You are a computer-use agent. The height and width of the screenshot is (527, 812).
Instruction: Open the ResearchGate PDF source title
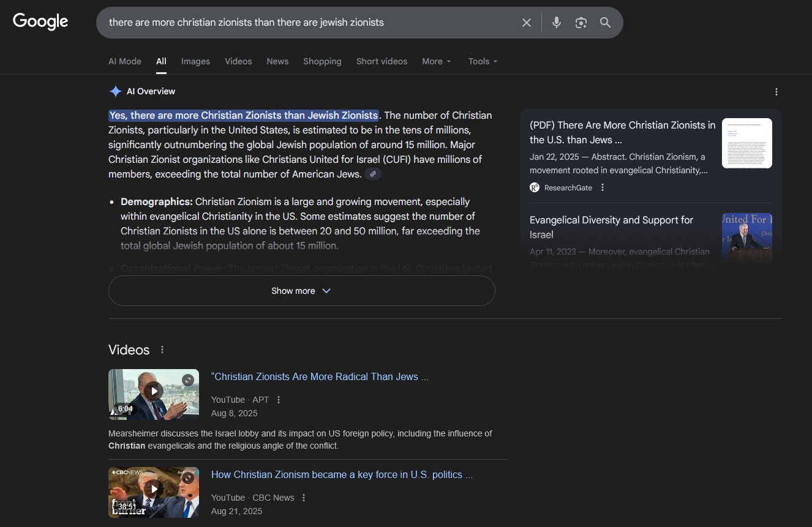[x=622, y=132]
